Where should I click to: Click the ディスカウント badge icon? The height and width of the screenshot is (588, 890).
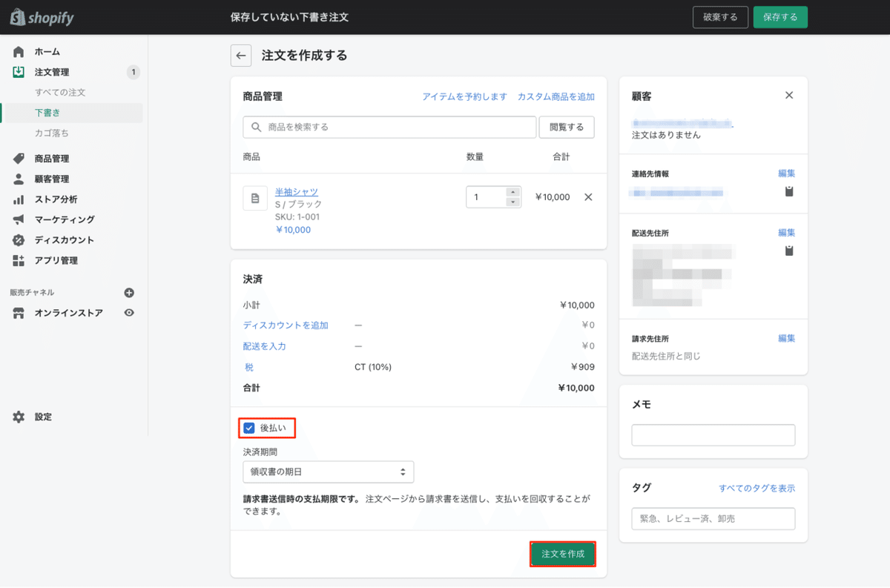point(19,240)
